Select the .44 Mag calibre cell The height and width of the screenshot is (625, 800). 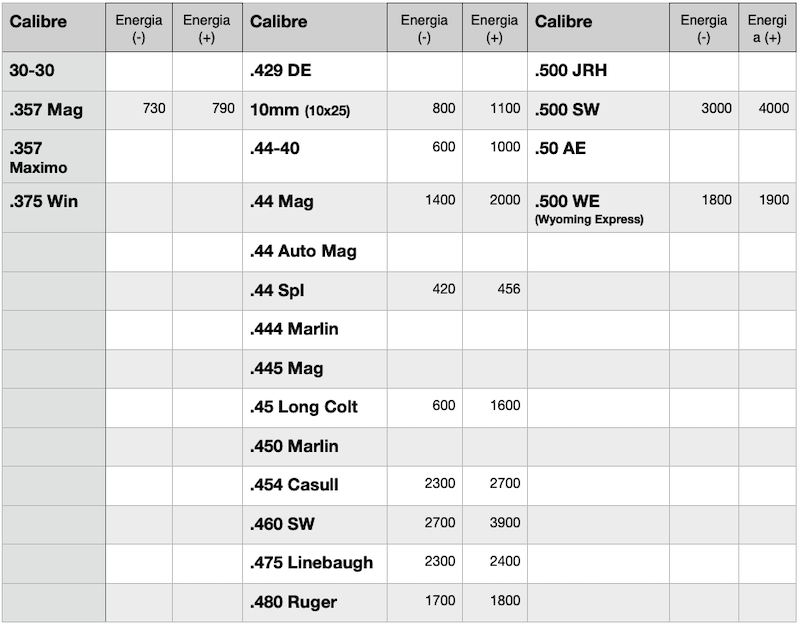pos(282,201)
